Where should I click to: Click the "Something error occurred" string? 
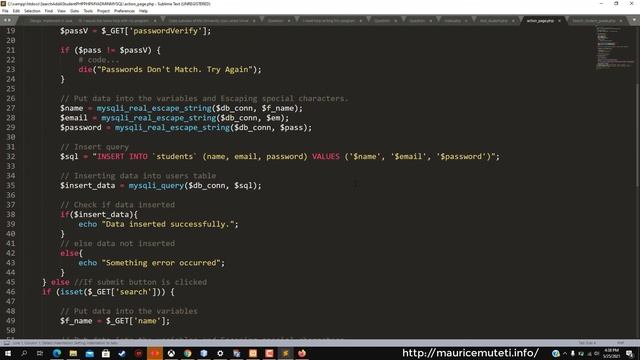[161, 263]
